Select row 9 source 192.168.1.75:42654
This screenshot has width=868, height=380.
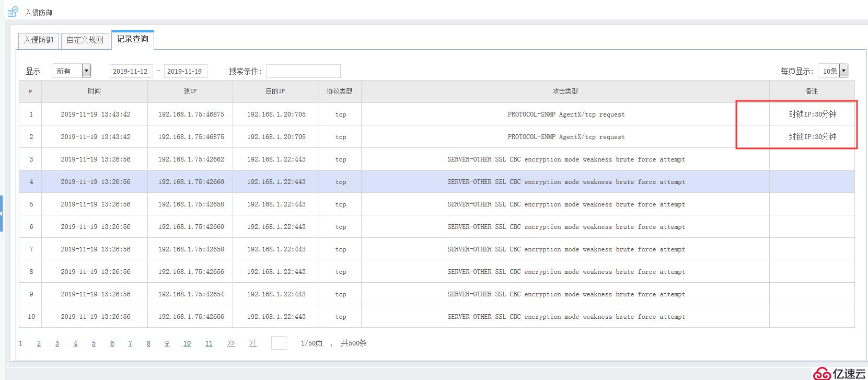[x=191, y=294]
